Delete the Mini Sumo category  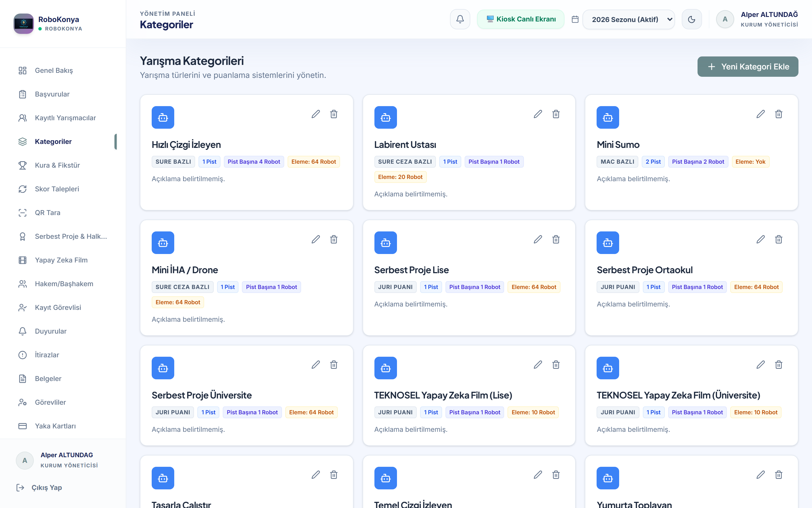click(779, 114)
